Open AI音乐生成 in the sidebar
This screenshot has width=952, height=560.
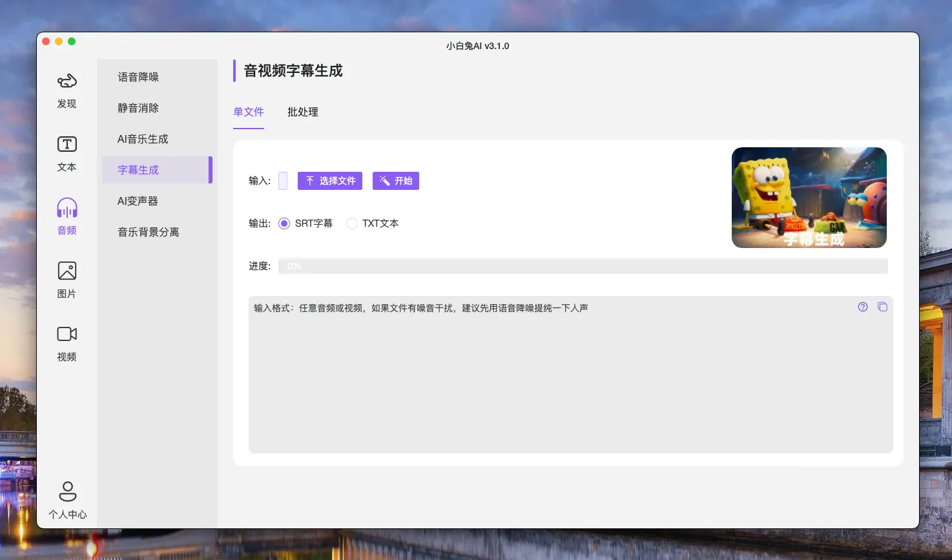click(157, 139)
